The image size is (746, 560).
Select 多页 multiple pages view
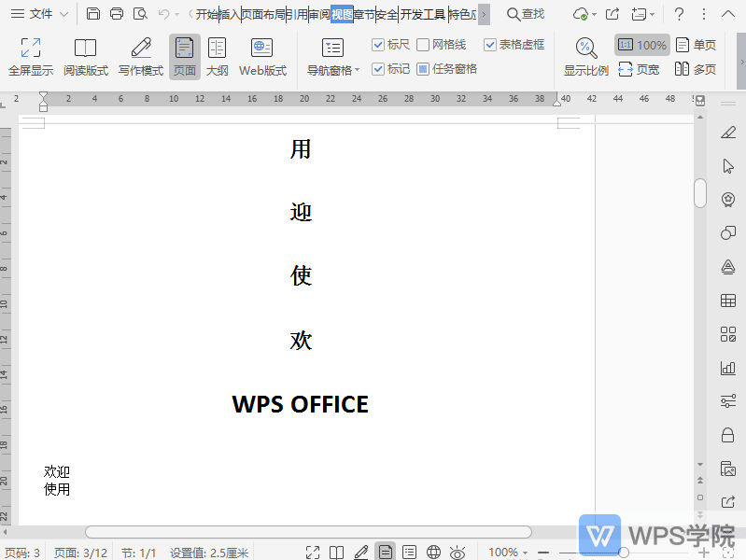(696, 69)
